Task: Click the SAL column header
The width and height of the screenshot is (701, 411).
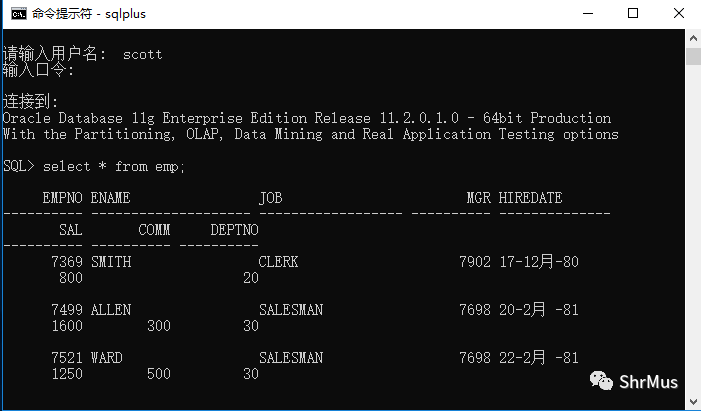Action: coord(71,230)
